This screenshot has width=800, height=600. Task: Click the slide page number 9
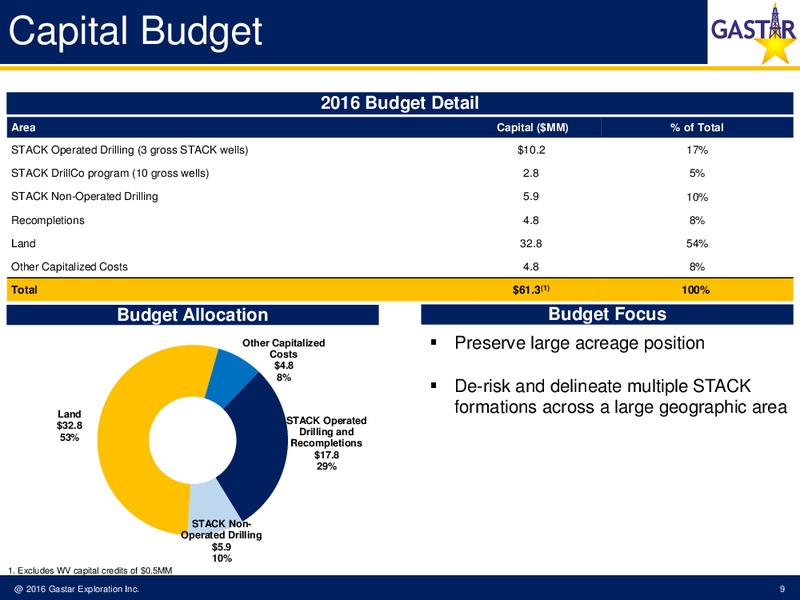782,589
